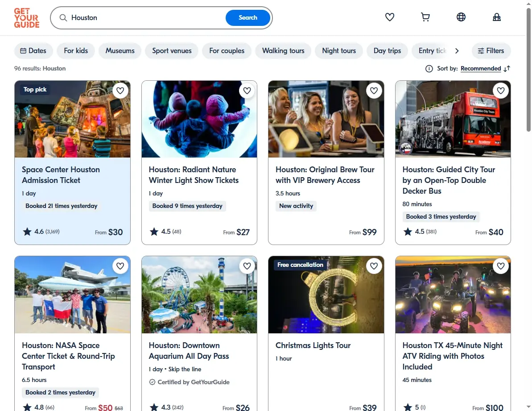Click the red double decker bus photo
Image resolution: width=532 pixels, height=411 pixels.
point(453,119)
